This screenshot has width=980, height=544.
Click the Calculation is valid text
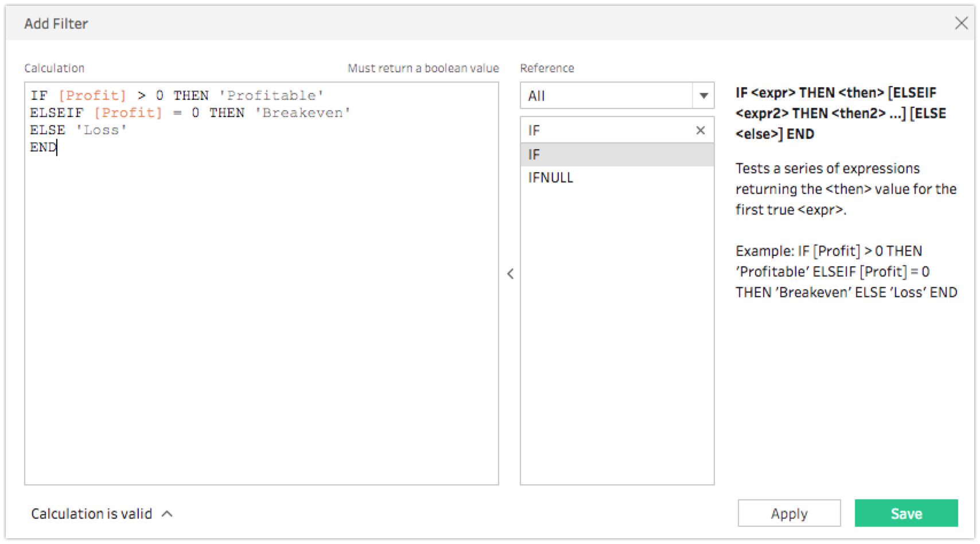click(x=92, y=514)
